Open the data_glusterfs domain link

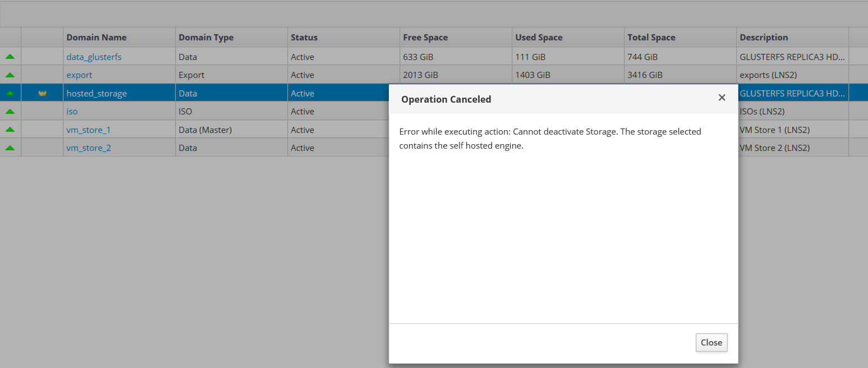pyautogui.click(x=94, y=57)
